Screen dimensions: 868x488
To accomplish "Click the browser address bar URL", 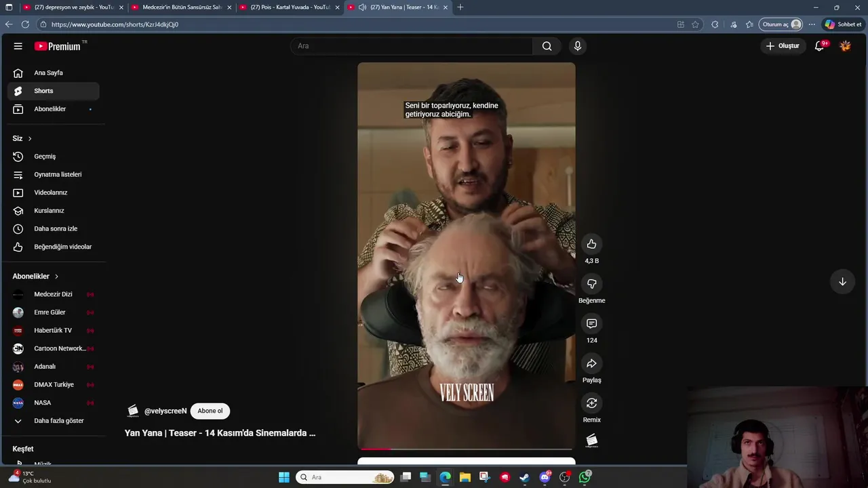I will pyautogui.click(x=115, y=24).
